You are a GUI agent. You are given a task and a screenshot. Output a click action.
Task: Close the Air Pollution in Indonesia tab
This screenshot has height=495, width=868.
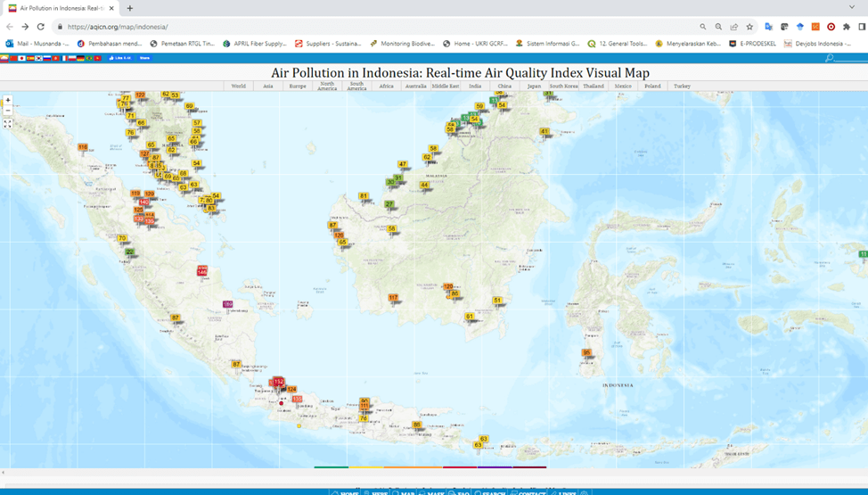[111, 8]
